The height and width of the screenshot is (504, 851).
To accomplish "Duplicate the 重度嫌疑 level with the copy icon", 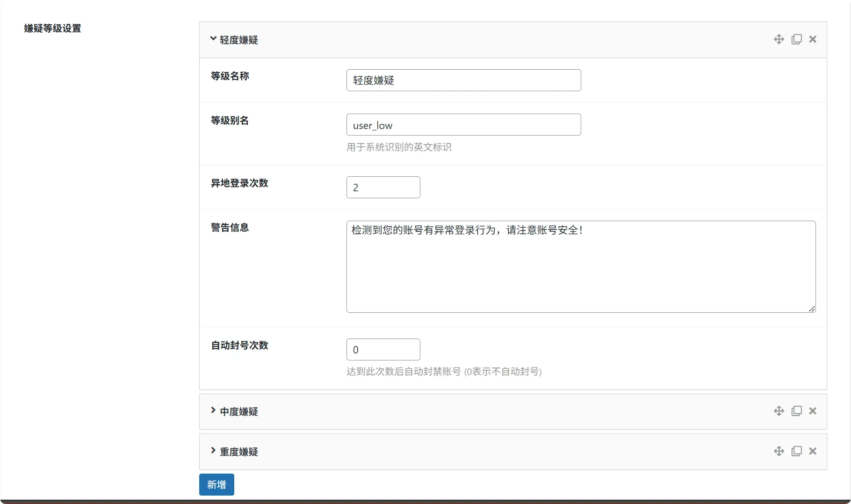I will (796, 451).
